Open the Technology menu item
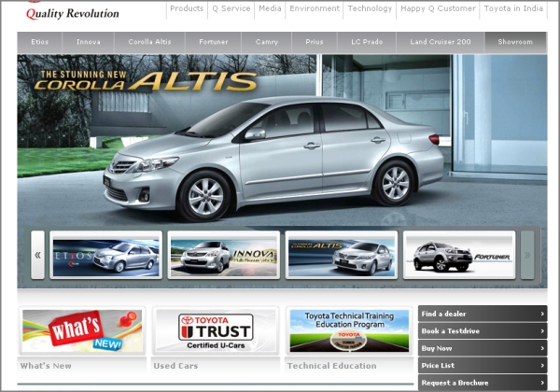This screenshot has height=392, width=560. click(370, 8)
